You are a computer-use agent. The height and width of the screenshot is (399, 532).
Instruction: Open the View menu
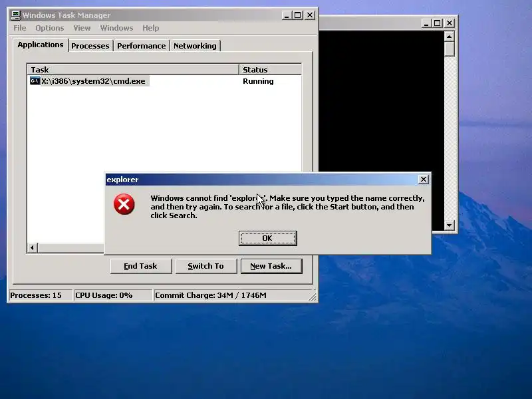pyautogui.click(x=82, y=28)
